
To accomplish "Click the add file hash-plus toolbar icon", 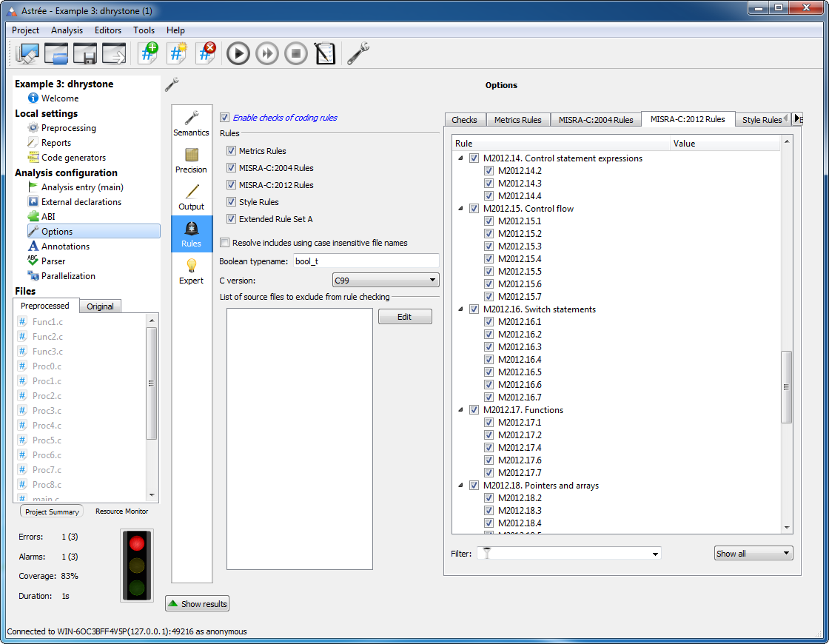I will [x=148, y=53].
